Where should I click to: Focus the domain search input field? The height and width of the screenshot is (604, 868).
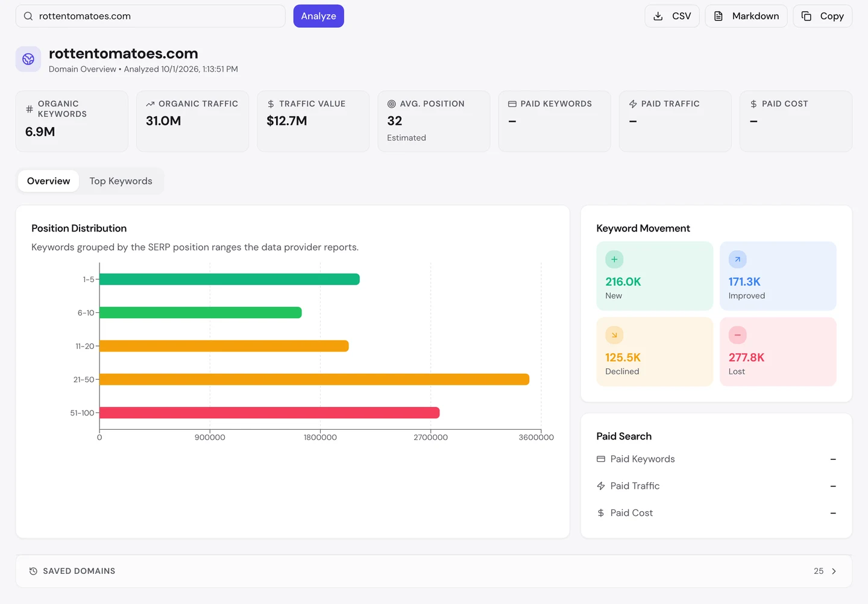tap(151, 16)
